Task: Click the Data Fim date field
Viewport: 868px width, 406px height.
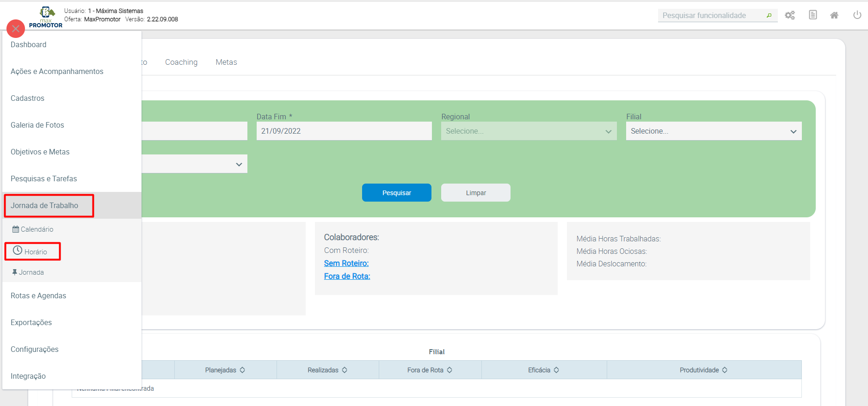Action: (x=344, y=131)
